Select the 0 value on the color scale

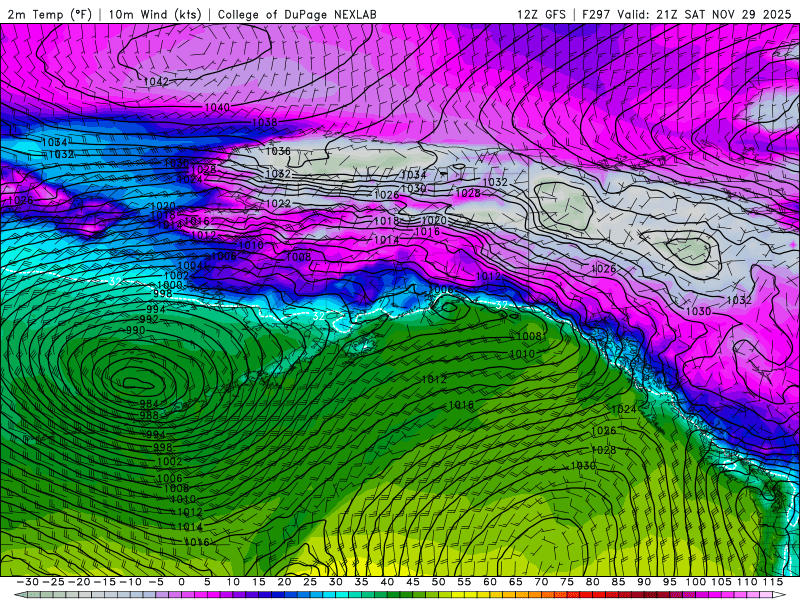[182, 582]
